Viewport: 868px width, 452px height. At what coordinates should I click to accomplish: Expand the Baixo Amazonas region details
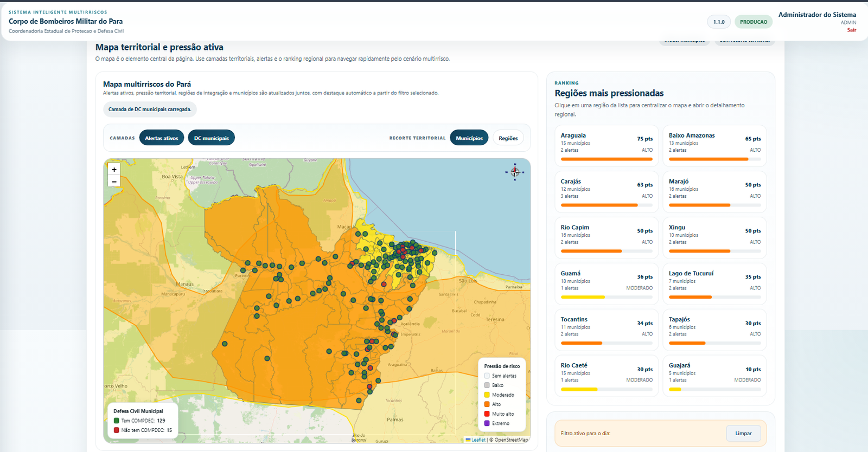click(x=714, y=146)
